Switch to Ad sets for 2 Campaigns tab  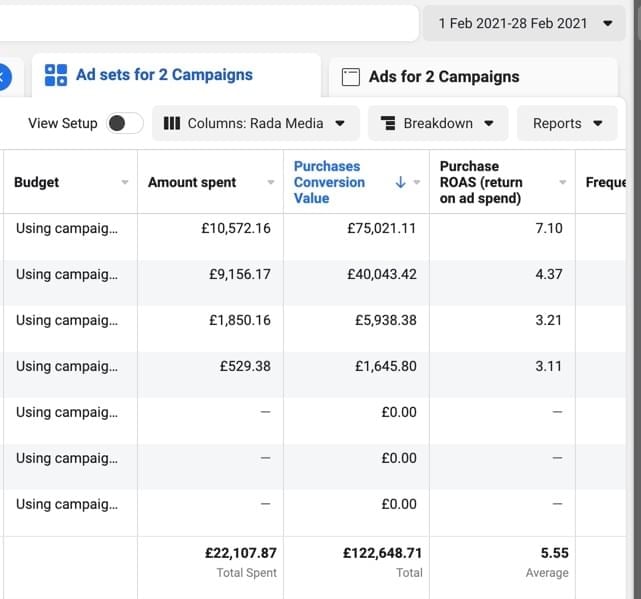tap(164, 75)
